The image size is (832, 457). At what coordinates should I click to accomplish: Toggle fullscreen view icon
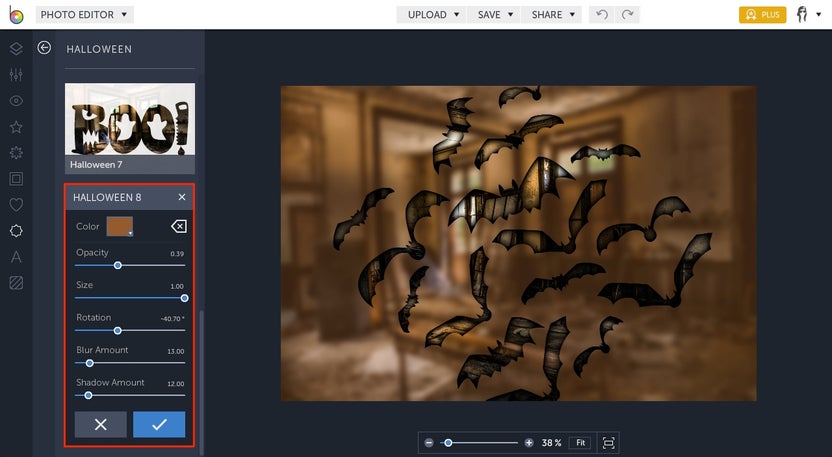[609, 443]
